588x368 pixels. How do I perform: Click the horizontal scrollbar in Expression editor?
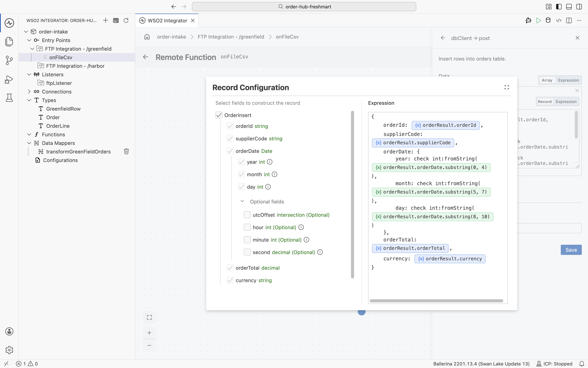[436, 301]
